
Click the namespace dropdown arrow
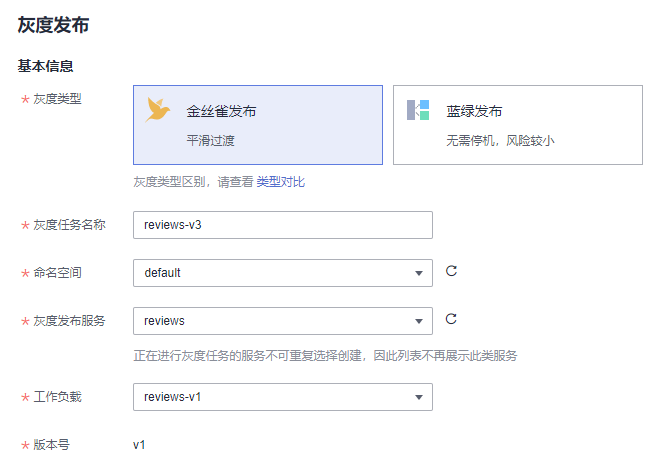tap(419, 272)
